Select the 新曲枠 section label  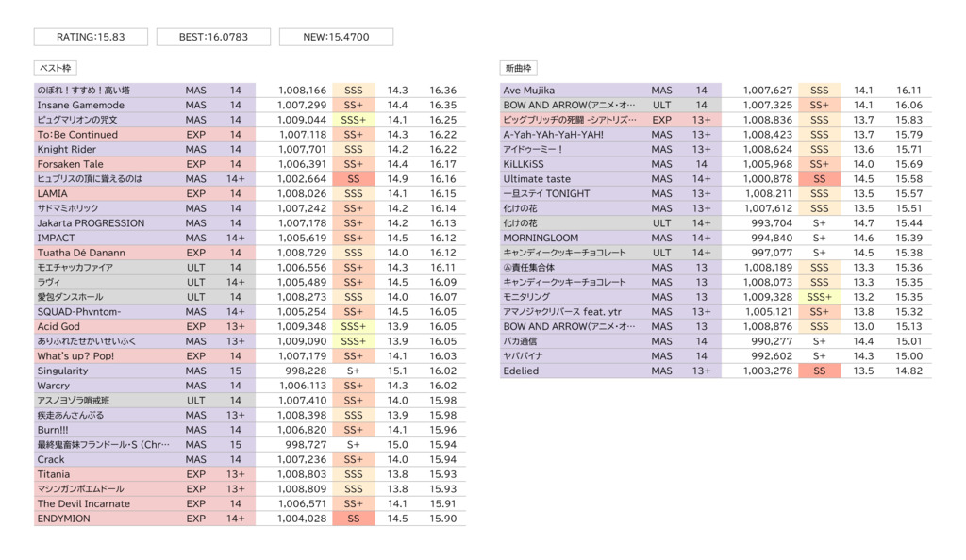click(x=519, y=69)
